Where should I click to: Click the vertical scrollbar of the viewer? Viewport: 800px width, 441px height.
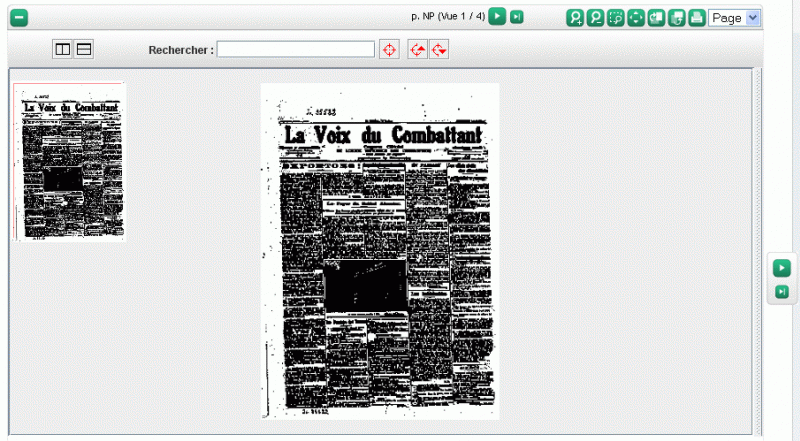[x=757, y=251]
